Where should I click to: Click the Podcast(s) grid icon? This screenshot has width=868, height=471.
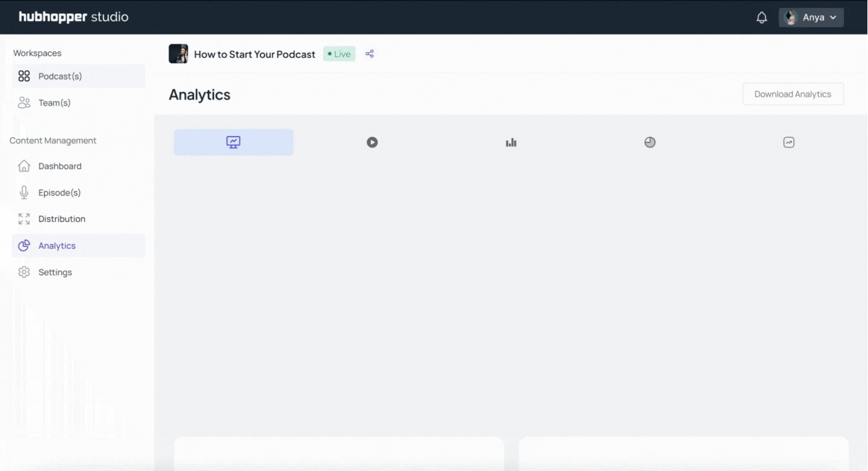(x=24, y=76)
